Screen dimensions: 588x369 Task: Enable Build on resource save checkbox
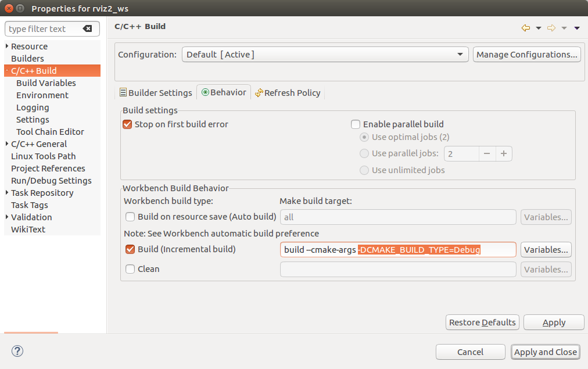tap(131, 217)
